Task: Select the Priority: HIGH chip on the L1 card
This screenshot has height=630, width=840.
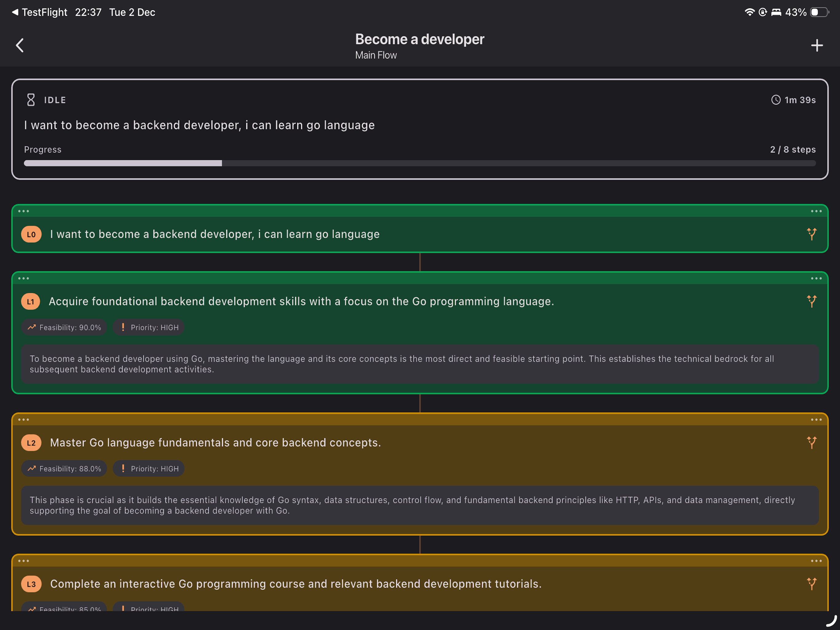Action: (x=149, y=328)
